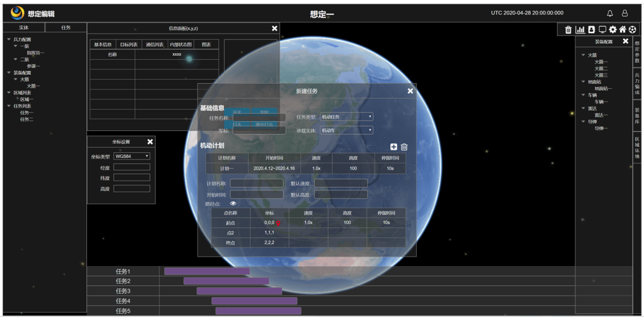Image resolution: width=644 pixels, height=319 pixels.
Task: Click the red location pin beside 0,0,0
Action: [278, 223]
